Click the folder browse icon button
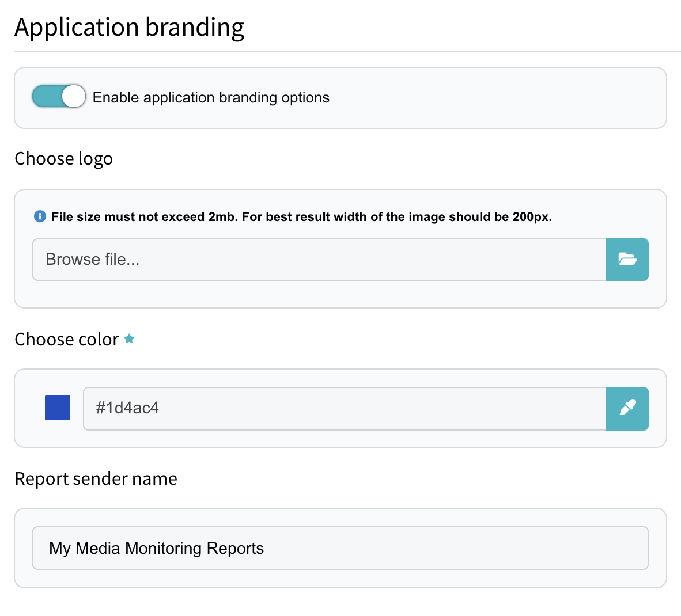Viewport: 681px width, 616px height. tap(627, 260)
